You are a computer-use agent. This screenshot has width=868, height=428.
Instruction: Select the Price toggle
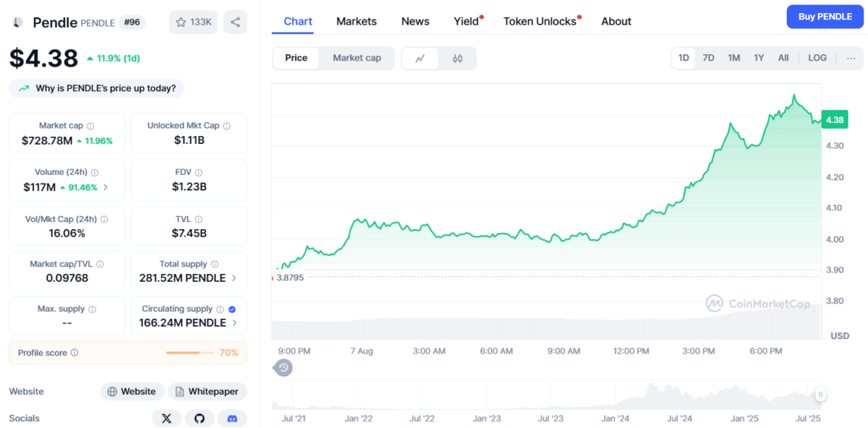(x=296, y=58)
